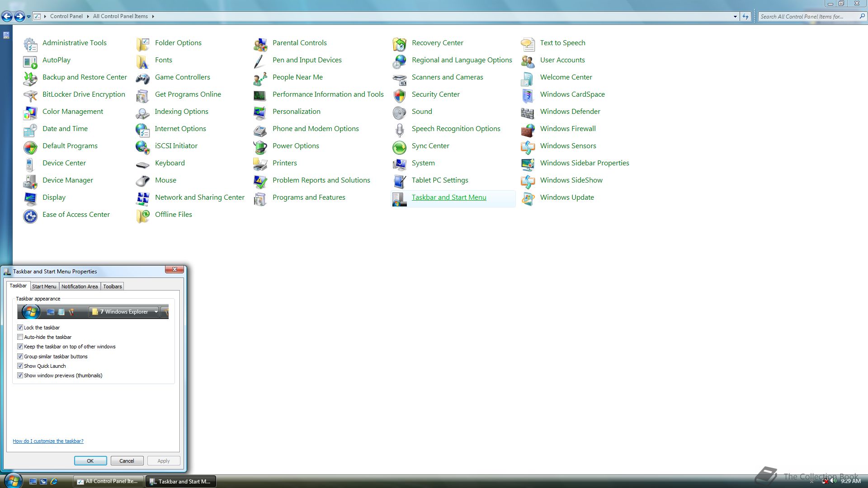Click the Show Desktop quick launch icon
This screenshot has height=488, width=868.
33,482
